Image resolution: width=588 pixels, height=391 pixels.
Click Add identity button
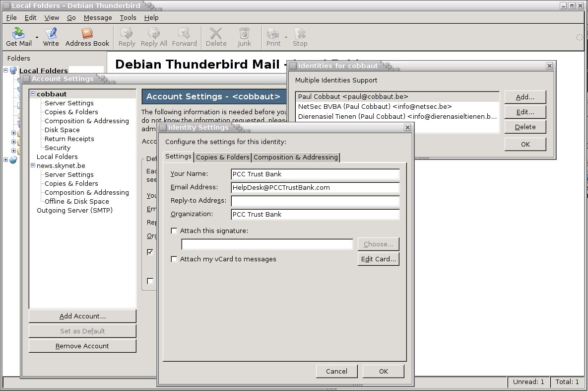[525, 97]
